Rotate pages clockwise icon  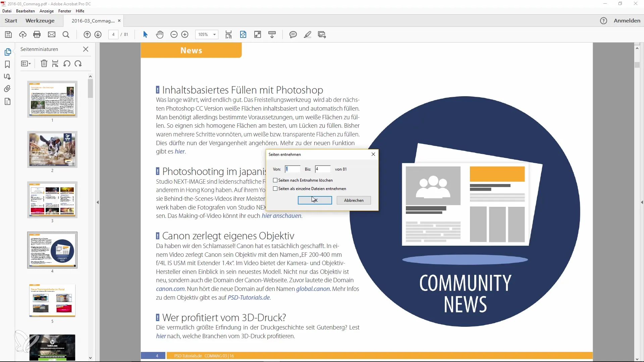click(78, 64)
